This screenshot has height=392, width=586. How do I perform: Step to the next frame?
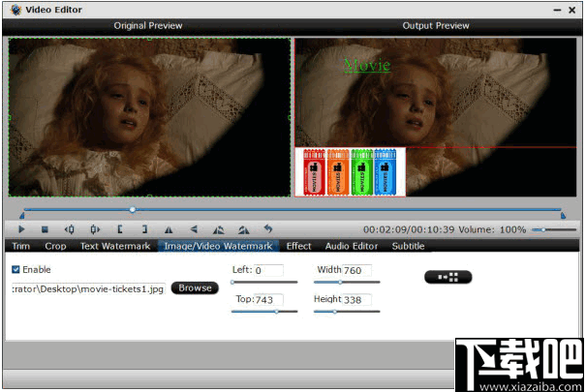[95, 229]
